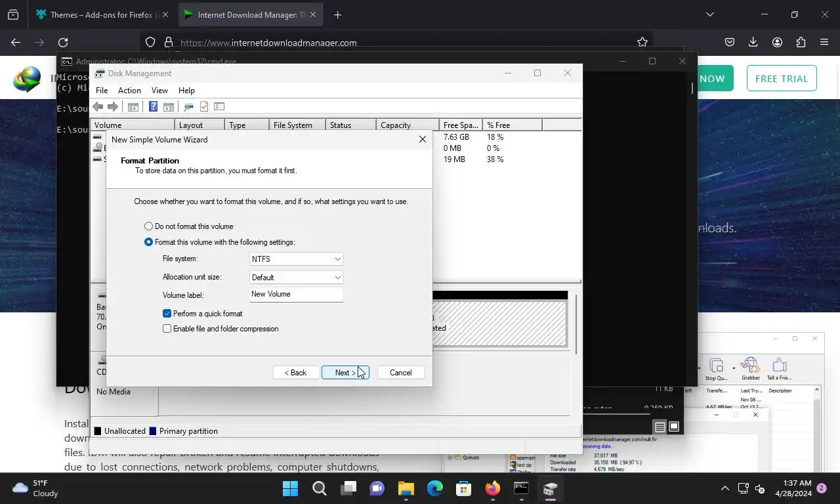
Task: Click the Next button in the wizard
Action: click(345, 373)
